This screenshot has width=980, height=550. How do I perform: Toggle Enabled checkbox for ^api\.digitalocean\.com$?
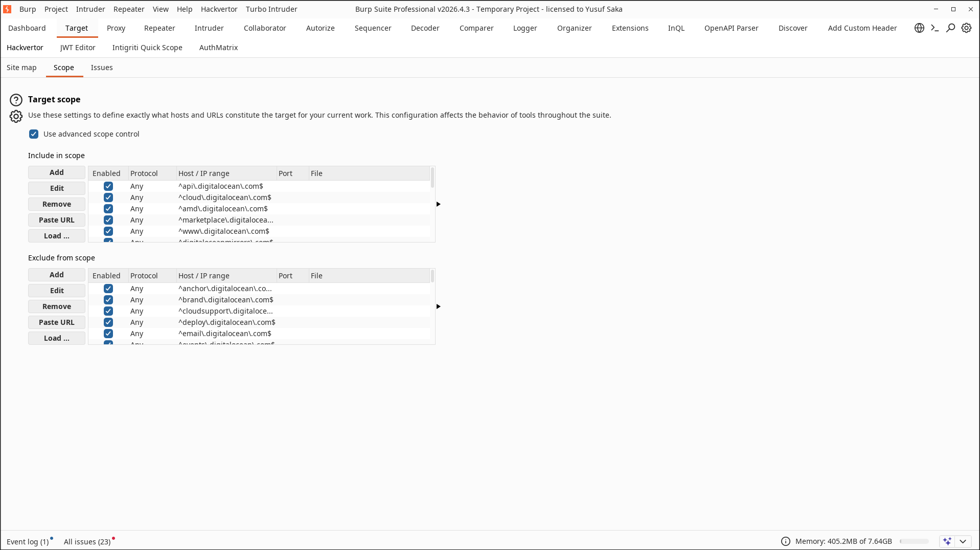108,186
